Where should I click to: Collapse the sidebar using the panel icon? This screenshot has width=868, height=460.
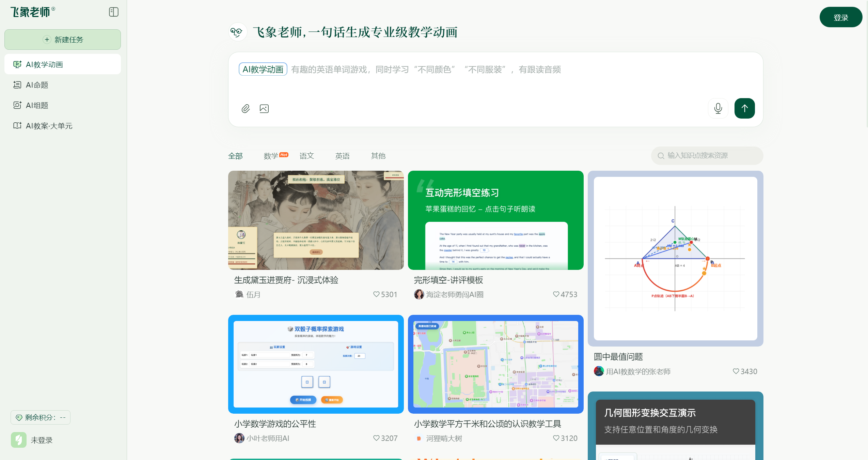[113, 12]
